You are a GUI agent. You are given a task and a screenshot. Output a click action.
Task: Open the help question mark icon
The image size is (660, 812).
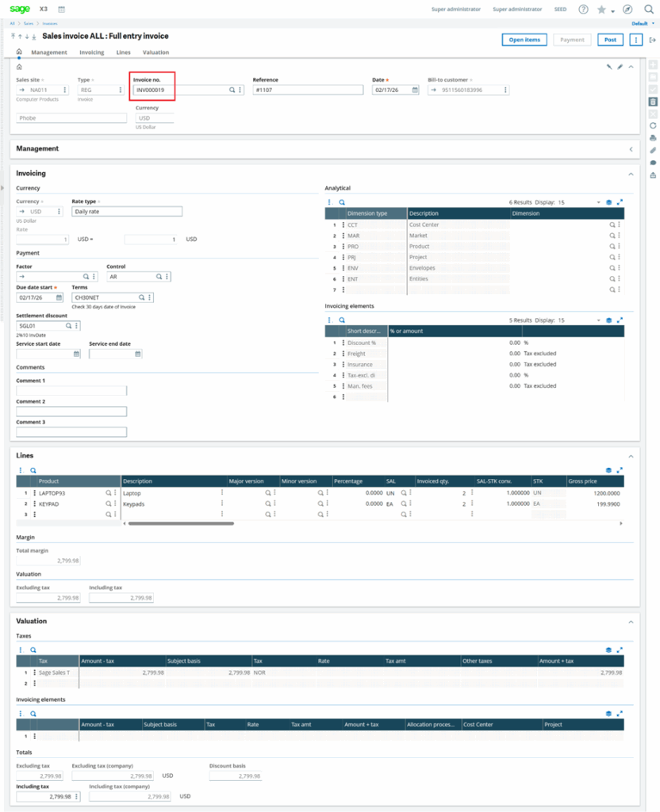[583, 10]
